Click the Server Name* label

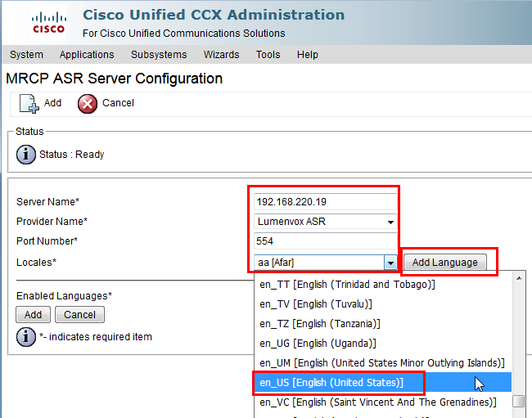[47, 202]
